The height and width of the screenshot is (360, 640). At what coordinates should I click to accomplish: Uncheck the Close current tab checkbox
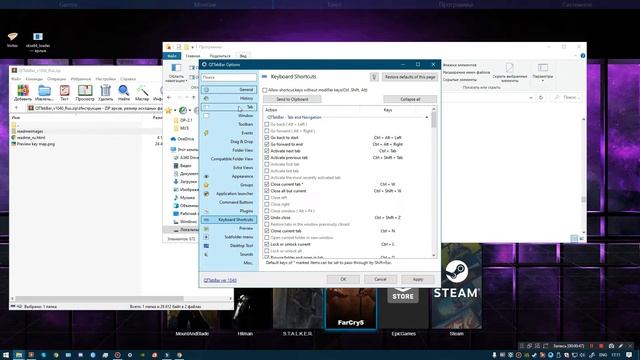[x=267, y=184]
